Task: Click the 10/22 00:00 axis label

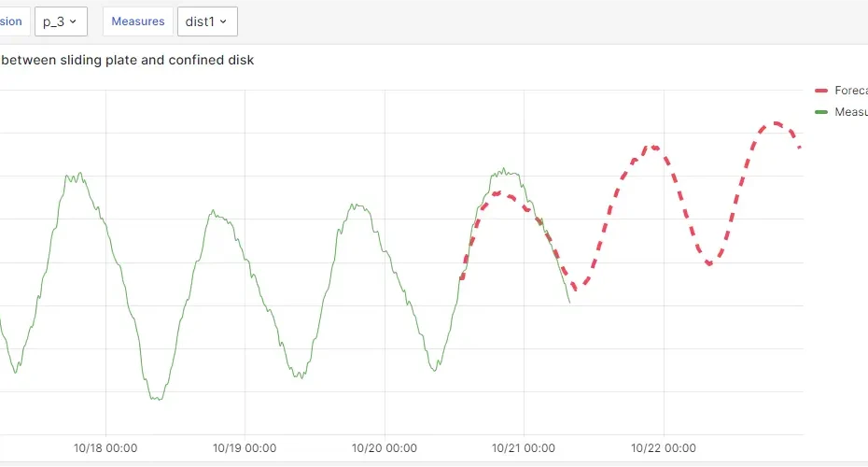Action: (x=664, y=448)
